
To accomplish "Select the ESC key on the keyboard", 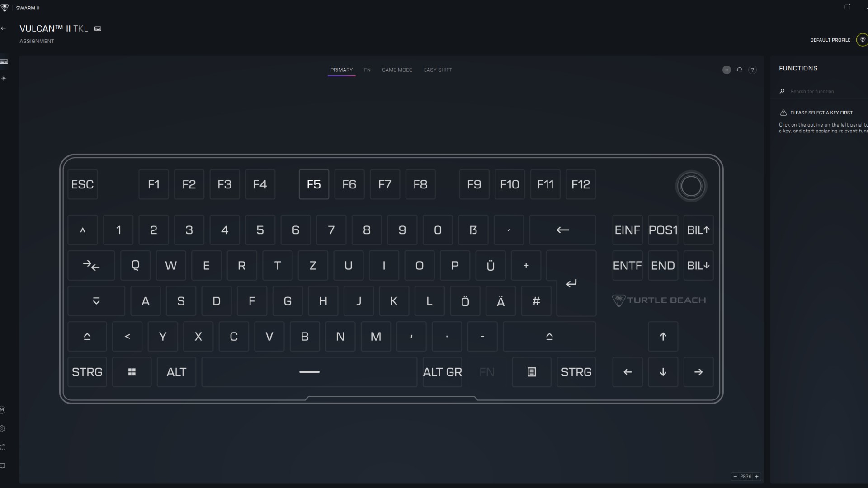I will (82, 184).
